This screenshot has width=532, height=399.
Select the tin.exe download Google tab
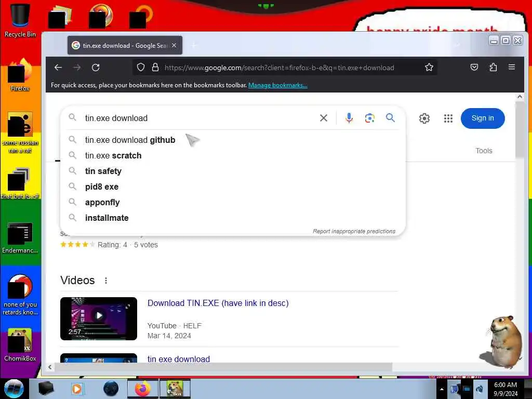click(x=125, y=46)
